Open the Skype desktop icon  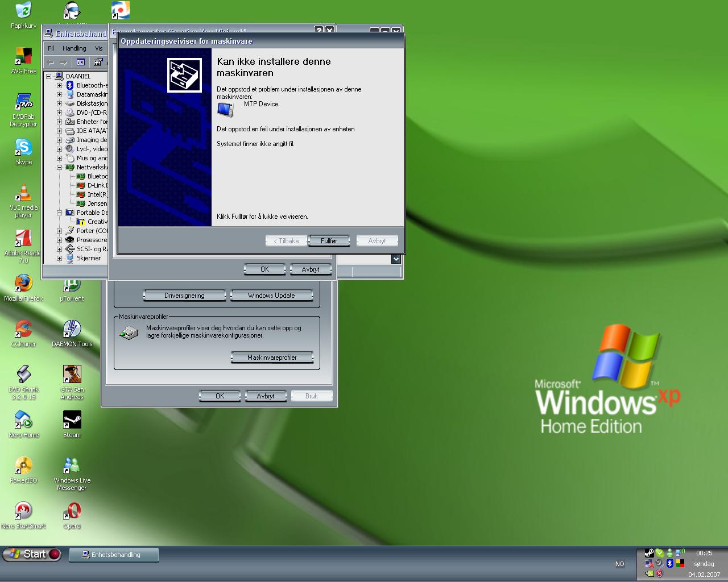pyautogui.click(x=23, y=152)
